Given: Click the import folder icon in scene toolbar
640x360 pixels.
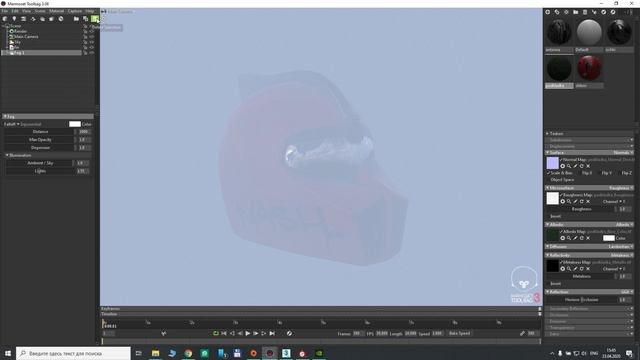Looking at the screenshot, I should (76, 19).
